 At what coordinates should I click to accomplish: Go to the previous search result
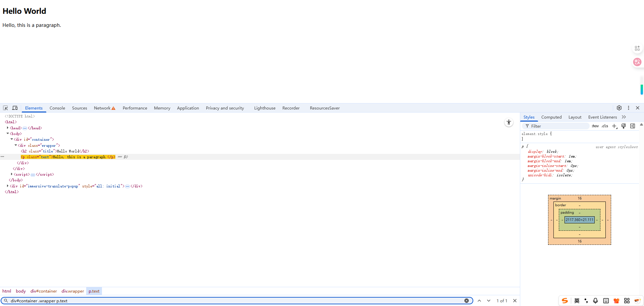coord(479,301)
